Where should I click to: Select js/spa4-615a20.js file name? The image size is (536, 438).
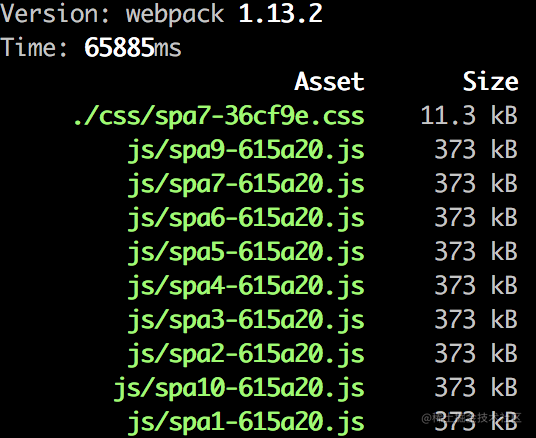click(246, 286)
